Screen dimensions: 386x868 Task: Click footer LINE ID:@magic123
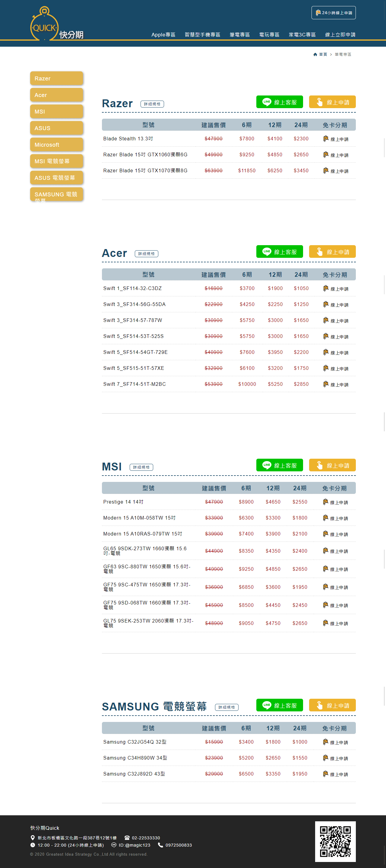[x=134, y=845]
